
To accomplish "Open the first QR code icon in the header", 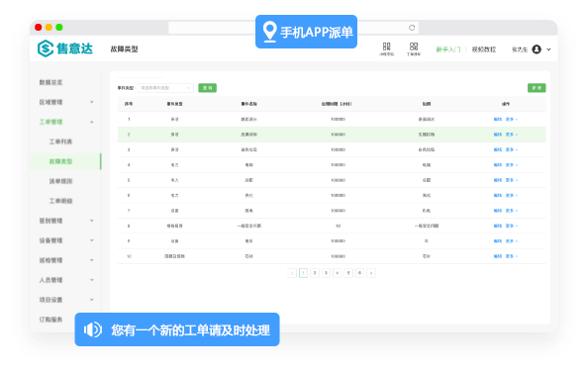I will coord(387,48).
